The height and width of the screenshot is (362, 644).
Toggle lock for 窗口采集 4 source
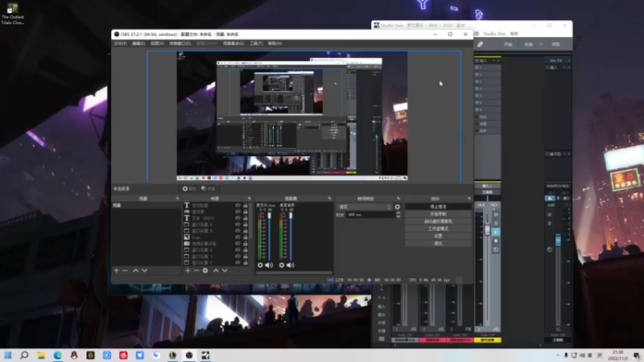coord(246,250)
